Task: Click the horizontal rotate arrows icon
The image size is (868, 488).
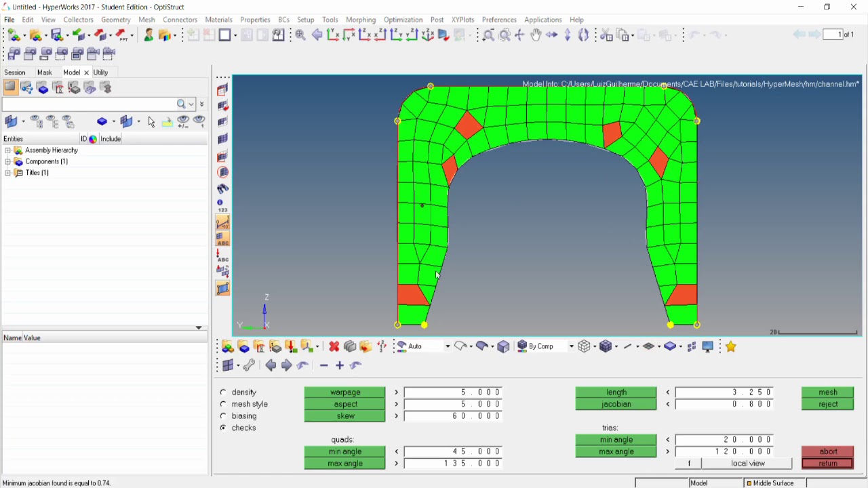Action: pyautogui.click(x=552, y=35)
